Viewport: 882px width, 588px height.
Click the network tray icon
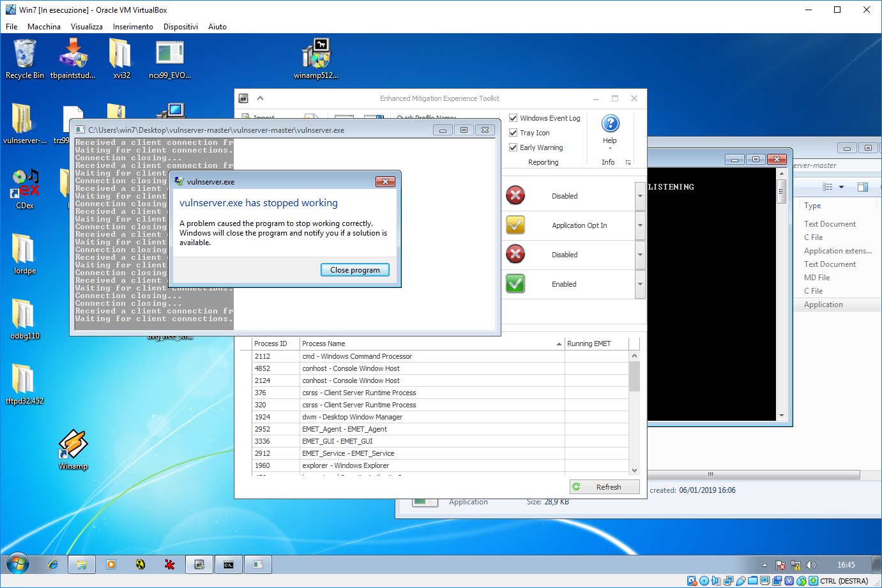(x=796, y=565)
